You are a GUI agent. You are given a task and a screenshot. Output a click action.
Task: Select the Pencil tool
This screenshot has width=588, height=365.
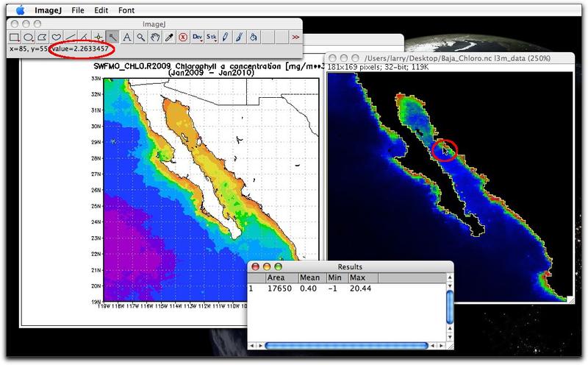(225, 38)
